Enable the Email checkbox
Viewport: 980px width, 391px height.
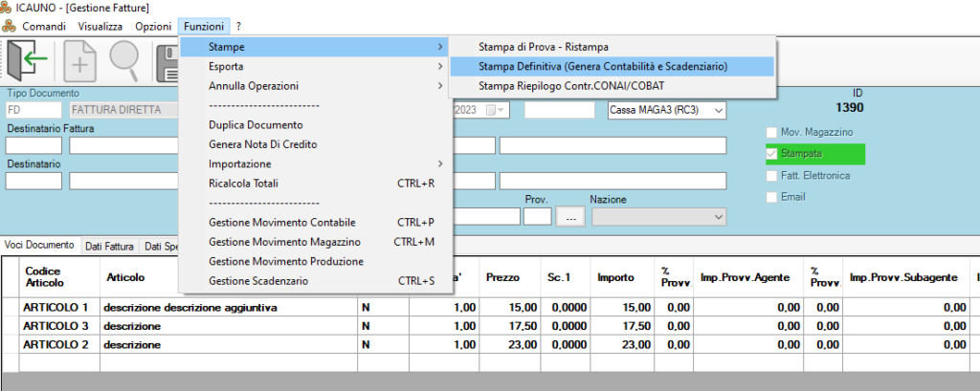coord(773,197)
